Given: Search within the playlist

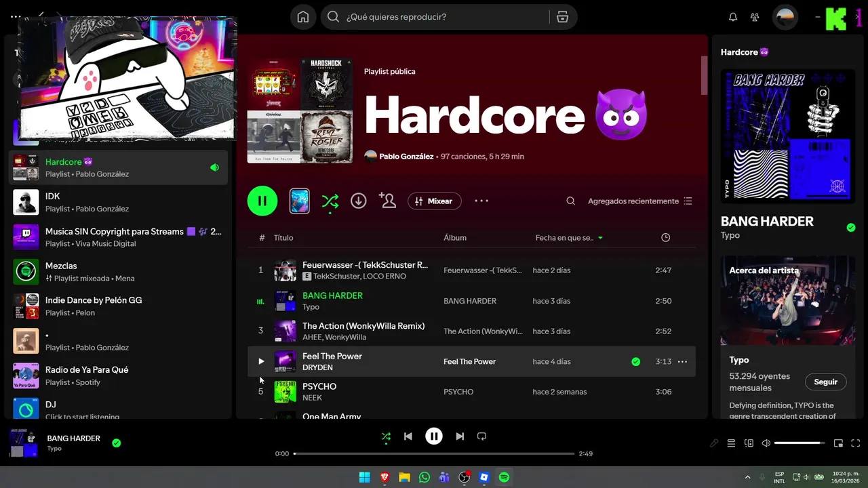Looking at the screenshot, I should pos(571,201).
